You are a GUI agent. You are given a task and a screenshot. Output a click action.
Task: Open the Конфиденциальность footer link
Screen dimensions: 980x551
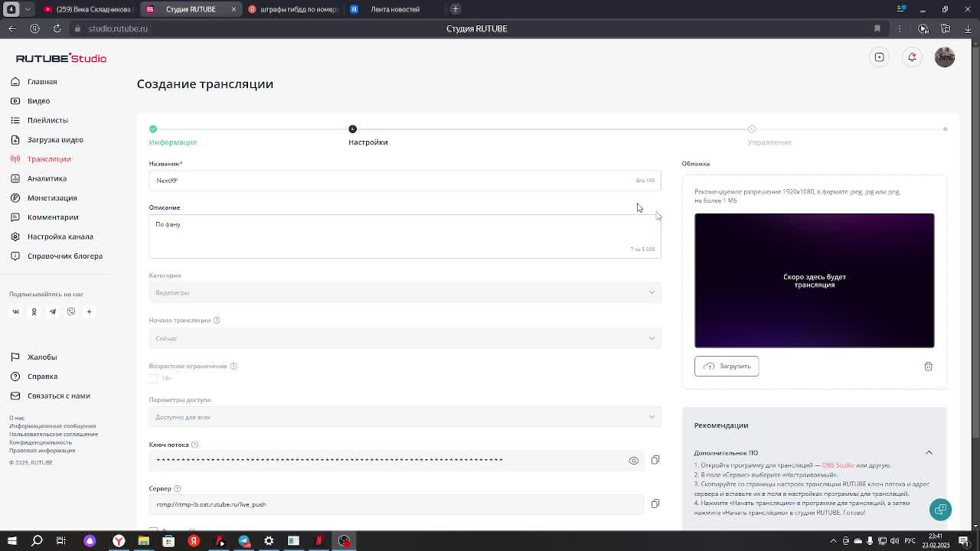(x=41, y=442)
